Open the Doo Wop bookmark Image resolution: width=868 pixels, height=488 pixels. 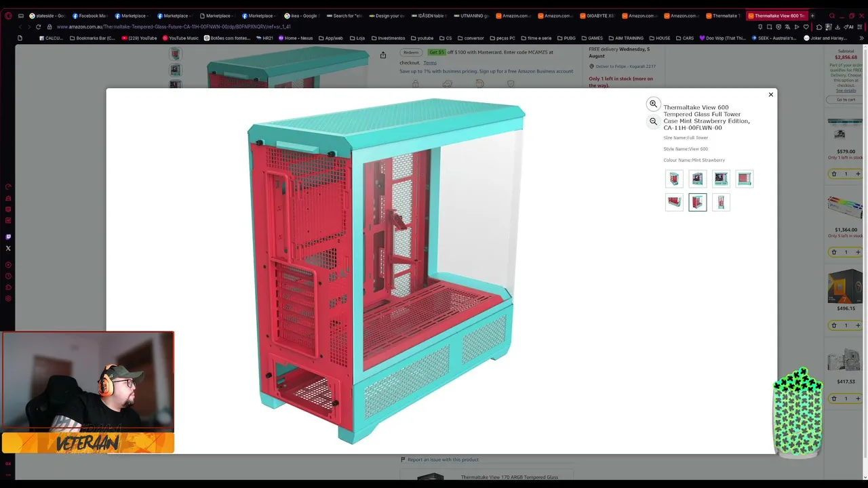[723, 38]
